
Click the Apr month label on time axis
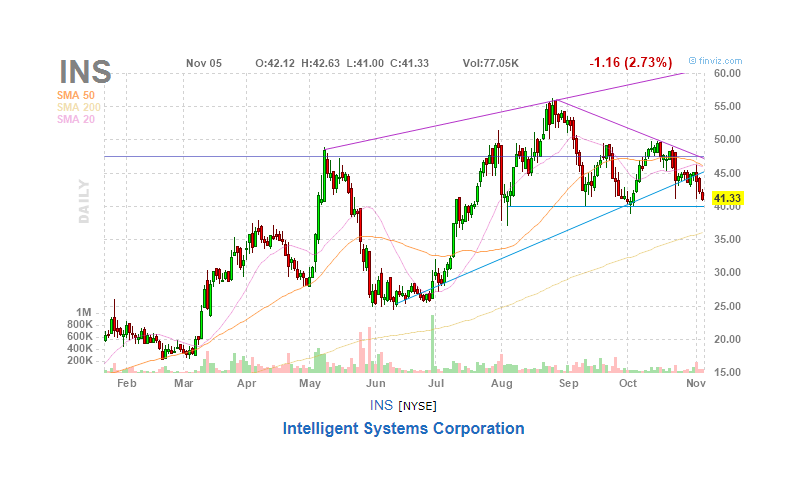point(247,383)
